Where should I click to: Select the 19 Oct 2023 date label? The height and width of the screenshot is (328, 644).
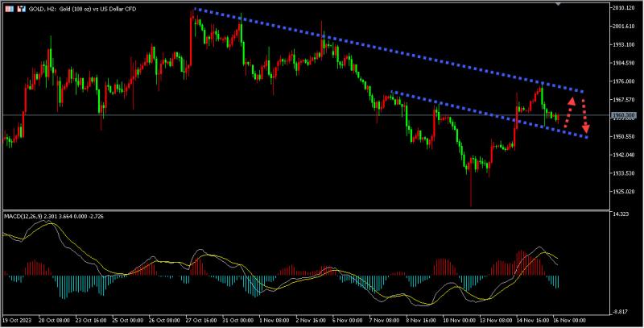16,320
